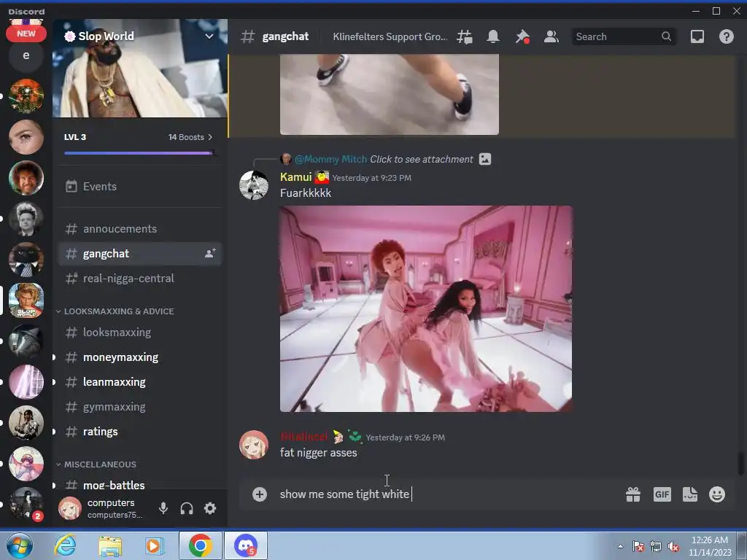
Task: Click the computers user avatar in panel
Action: [69, 508]
